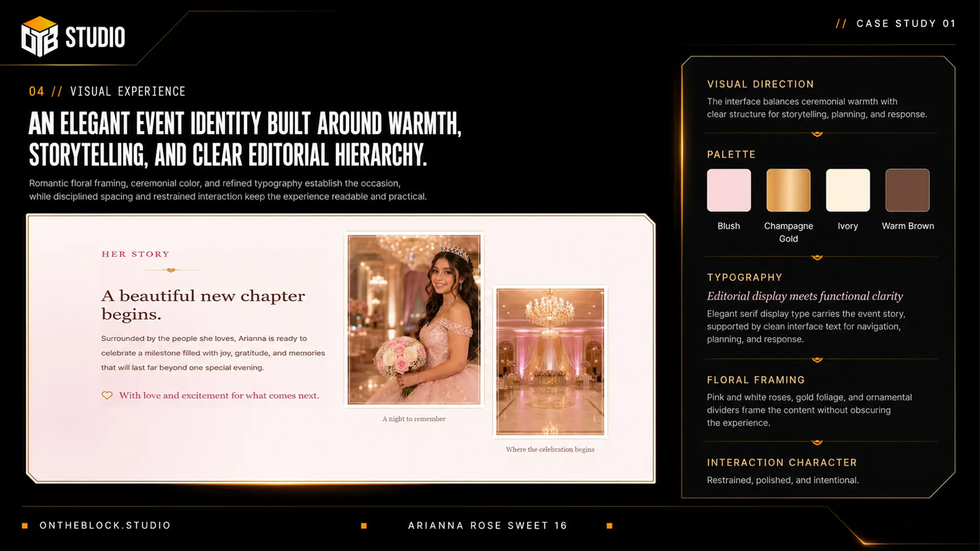Click the 'Romantic floral framing' subtitle paragraph
This screenshot has width=980, height=551.
pyautogui.click(x=228, y=190)
